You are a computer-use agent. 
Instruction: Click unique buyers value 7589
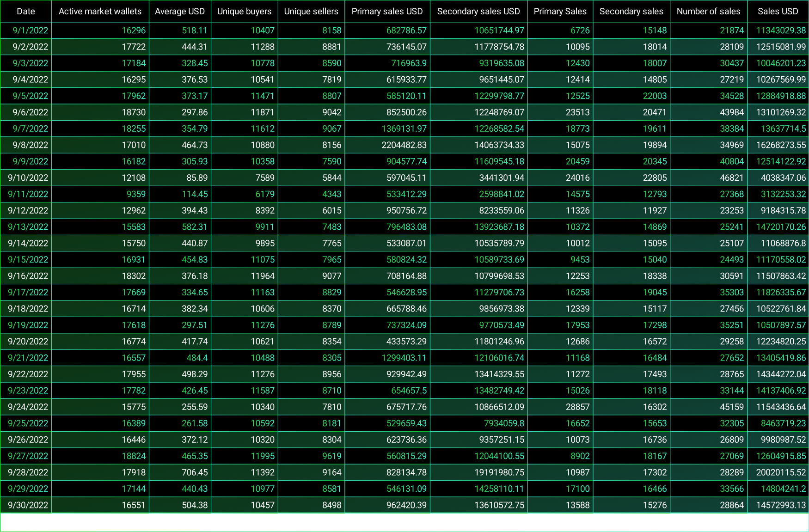[244, 178]
